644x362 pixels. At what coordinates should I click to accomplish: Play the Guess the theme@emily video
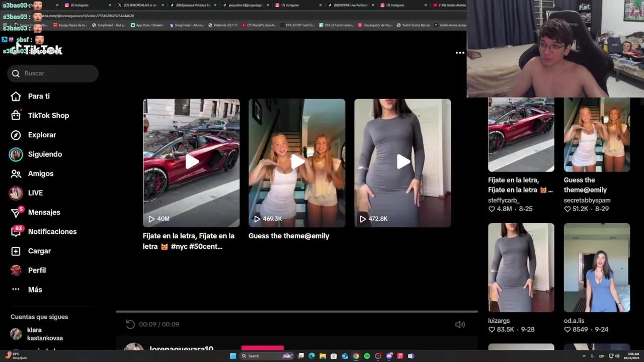click(x=297, y=162)
